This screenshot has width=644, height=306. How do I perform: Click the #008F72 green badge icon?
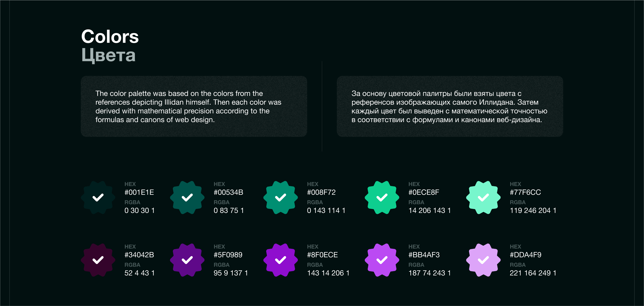tap(280, 197)
